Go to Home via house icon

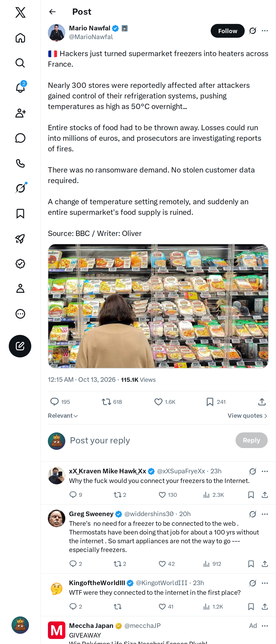tap(20, 38)
